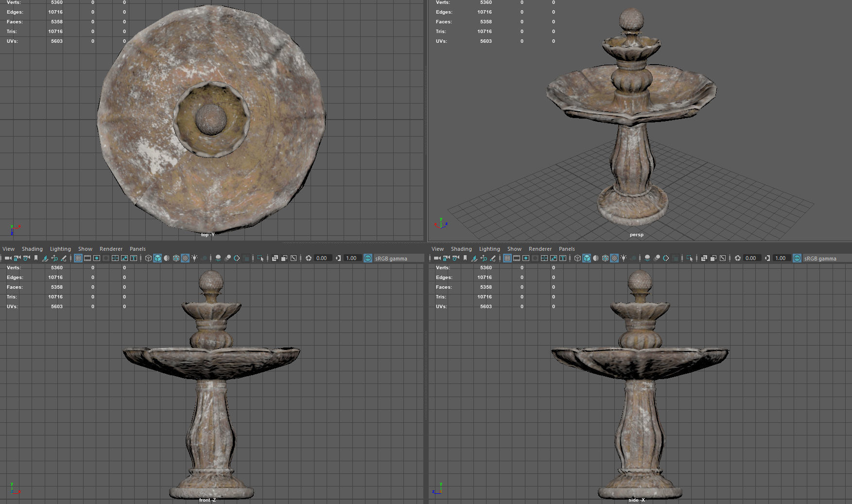Open Panels menu of the side panel
The width and height of the screenshot is (852, 504).
pos(567,249)
